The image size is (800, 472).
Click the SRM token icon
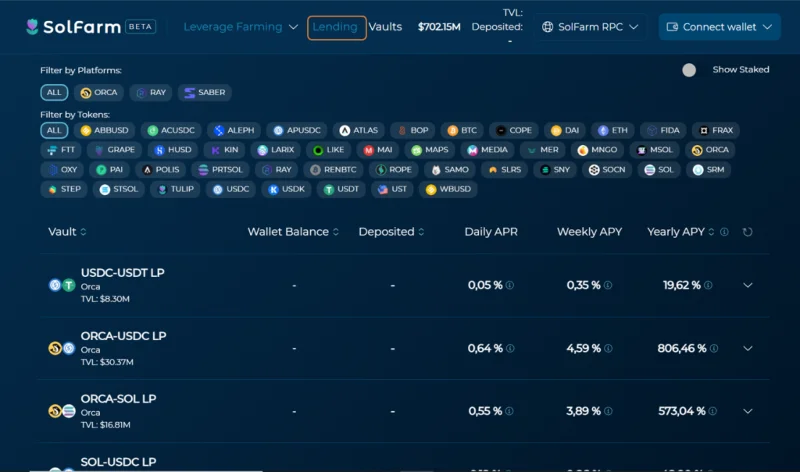point(698,170)
